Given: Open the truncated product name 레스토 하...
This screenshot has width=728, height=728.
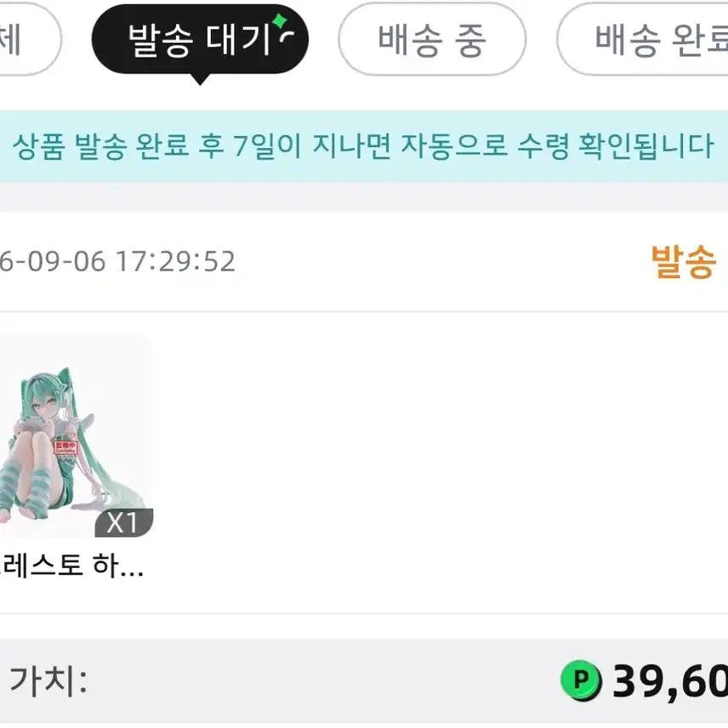Looking at the screenshot, I should 71,566.
